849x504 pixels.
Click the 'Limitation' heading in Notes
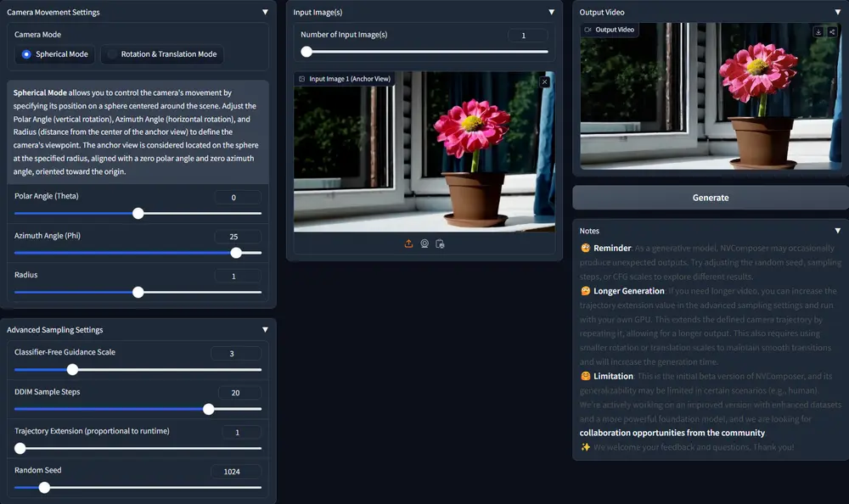tap(613, 376)
